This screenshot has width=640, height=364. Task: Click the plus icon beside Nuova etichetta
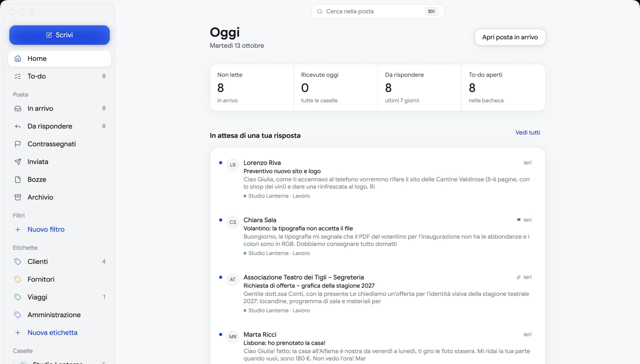click(x=18, y=333)
